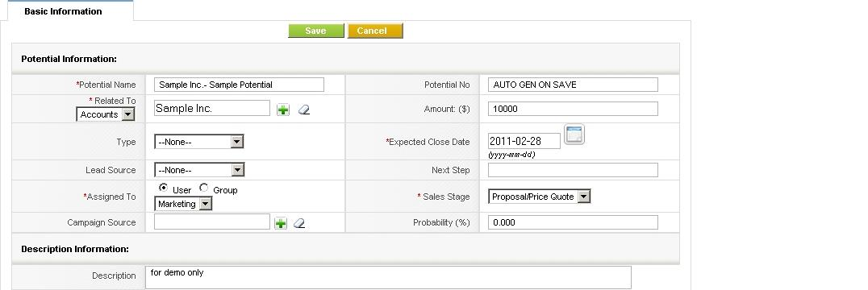The image size is (868, 290).
Task: Clear Related To field with eraser icon
Action: pyautogui.click(x=304, y=110)
